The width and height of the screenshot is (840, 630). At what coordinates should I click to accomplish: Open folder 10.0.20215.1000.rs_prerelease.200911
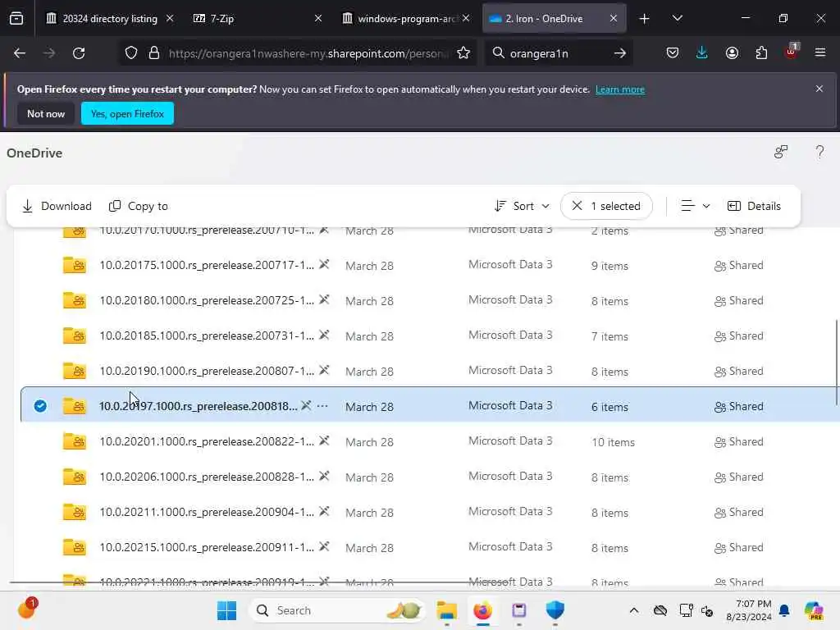[x=207, y=547]
